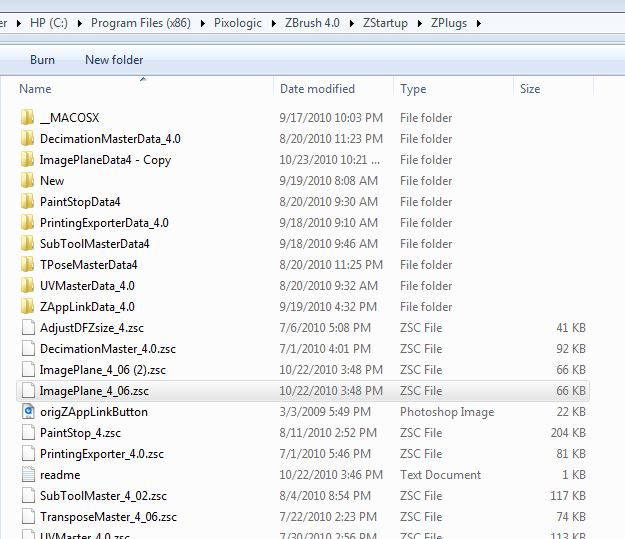This screenshot has width=625, height=539.
Task: Open the arrow after ZBrush 4.0 breadcrumb
Action: [x=352, y=24]
